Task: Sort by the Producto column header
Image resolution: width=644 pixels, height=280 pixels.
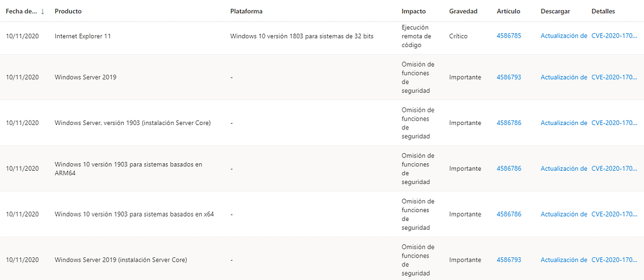Action: (68, 11)
